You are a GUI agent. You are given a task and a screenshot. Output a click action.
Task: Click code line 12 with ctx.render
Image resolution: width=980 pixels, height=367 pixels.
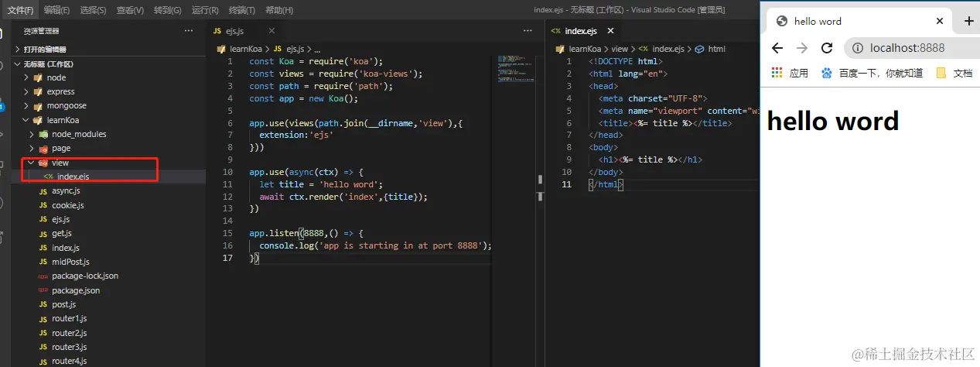point(343,197)
